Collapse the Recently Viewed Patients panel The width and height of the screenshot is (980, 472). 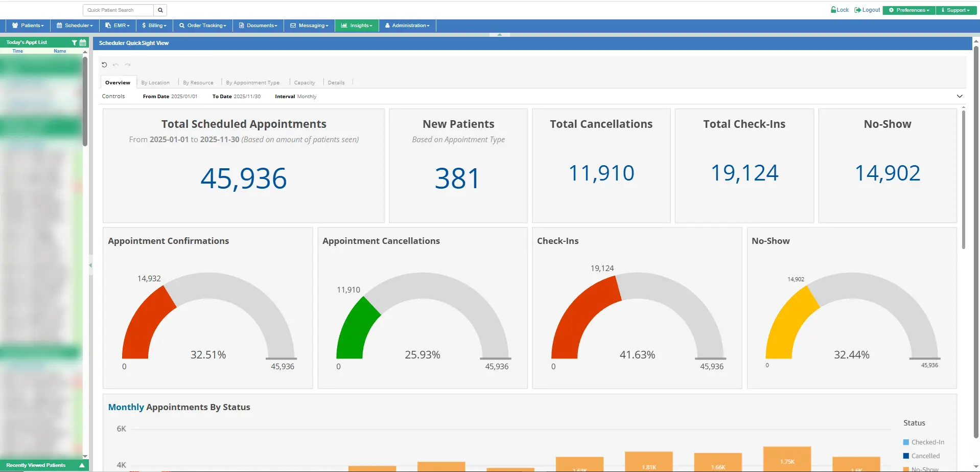coord(81,465)
